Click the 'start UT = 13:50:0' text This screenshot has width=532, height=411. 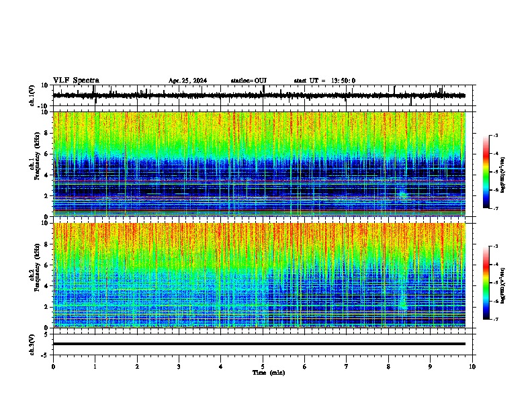click(324, 81)
